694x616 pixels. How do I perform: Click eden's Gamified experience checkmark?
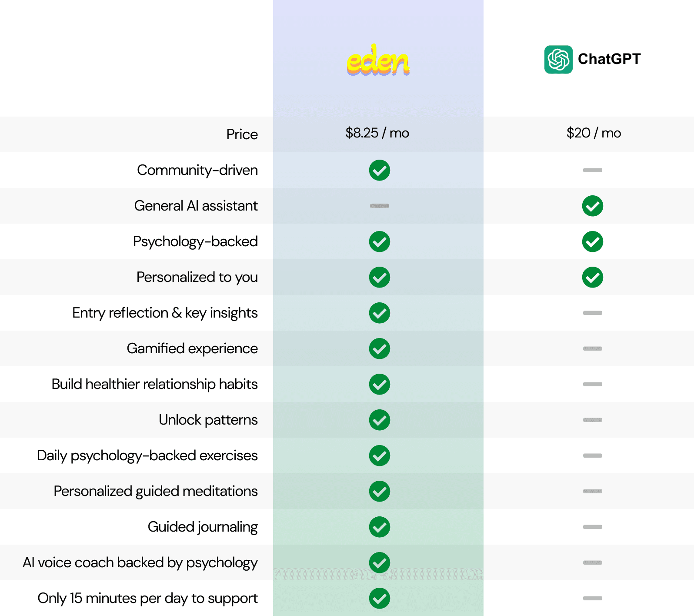click(x=380, y=348)
